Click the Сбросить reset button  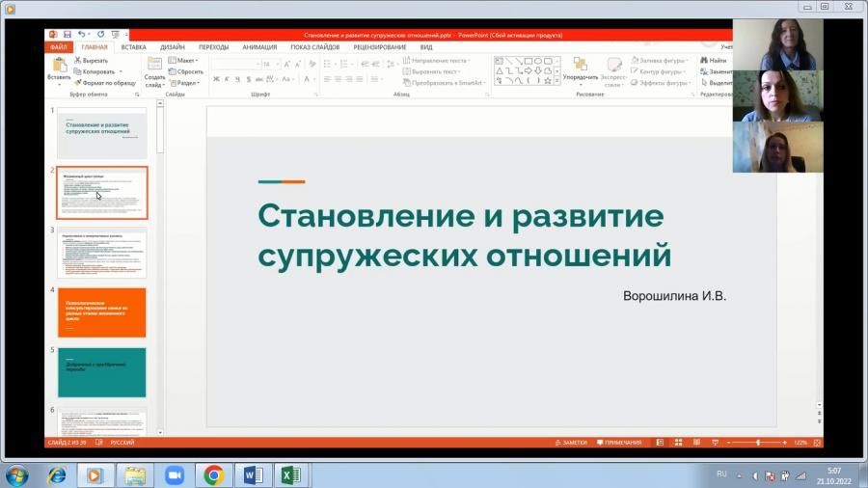click(x=186, y=72)
